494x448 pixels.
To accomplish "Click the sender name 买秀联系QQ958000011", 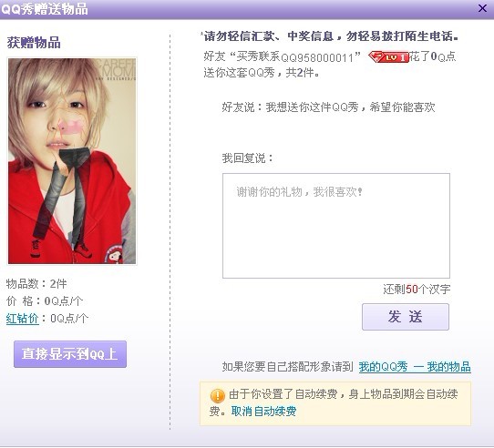I will point(295,57).
